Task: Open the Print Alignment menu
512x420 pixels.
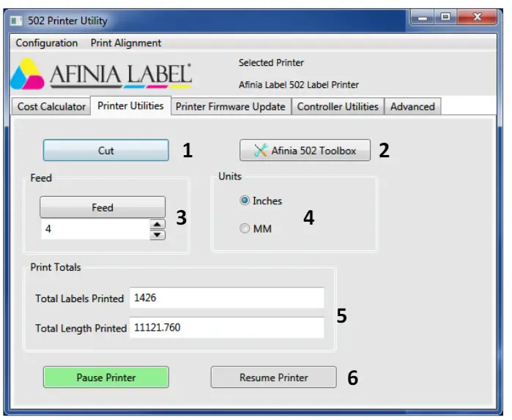Action: pos(126,43)
